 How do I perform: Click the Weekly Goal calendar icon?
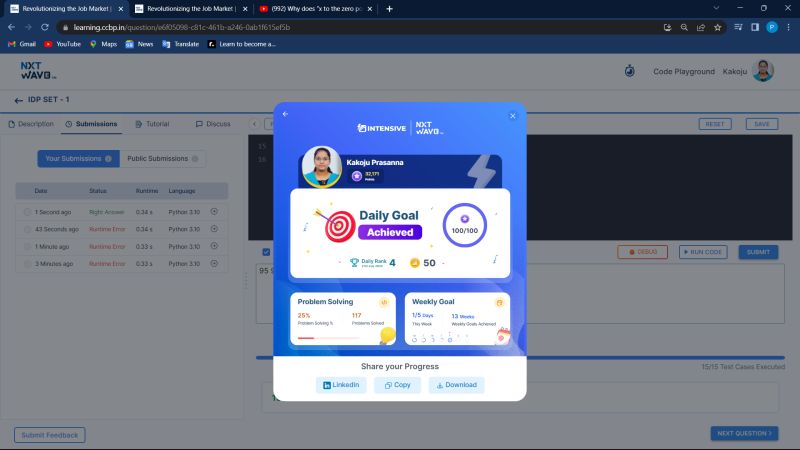coord(499,303)
